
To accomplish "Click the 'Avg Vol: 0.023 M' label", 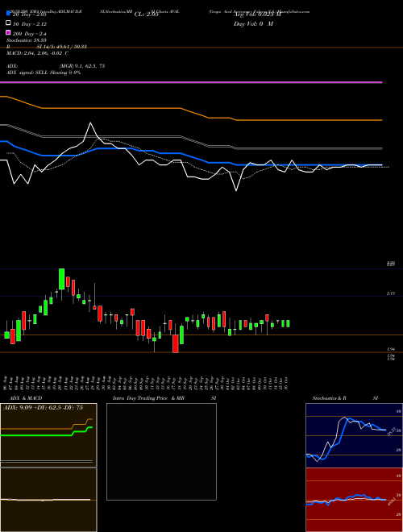I will pos(257,15).
